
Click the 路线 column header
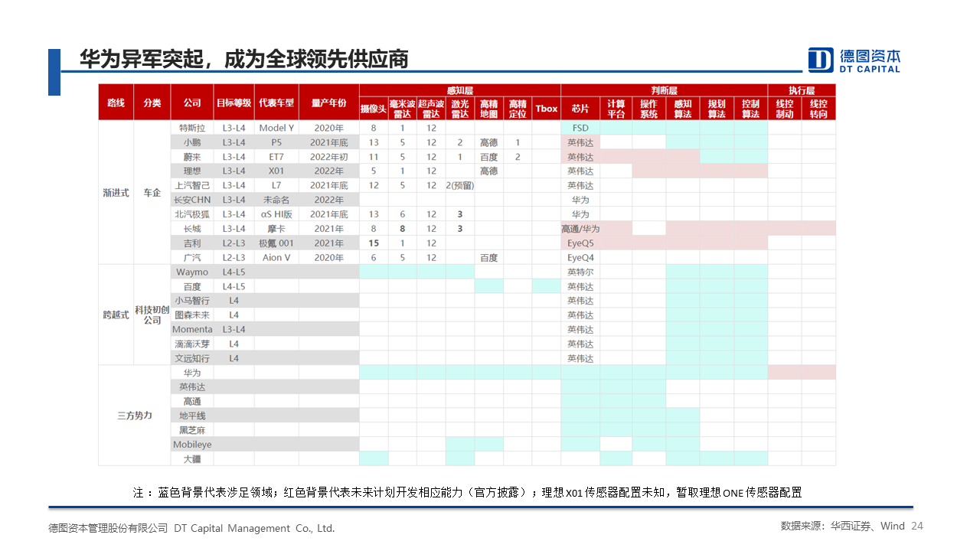tap(116, 103)
